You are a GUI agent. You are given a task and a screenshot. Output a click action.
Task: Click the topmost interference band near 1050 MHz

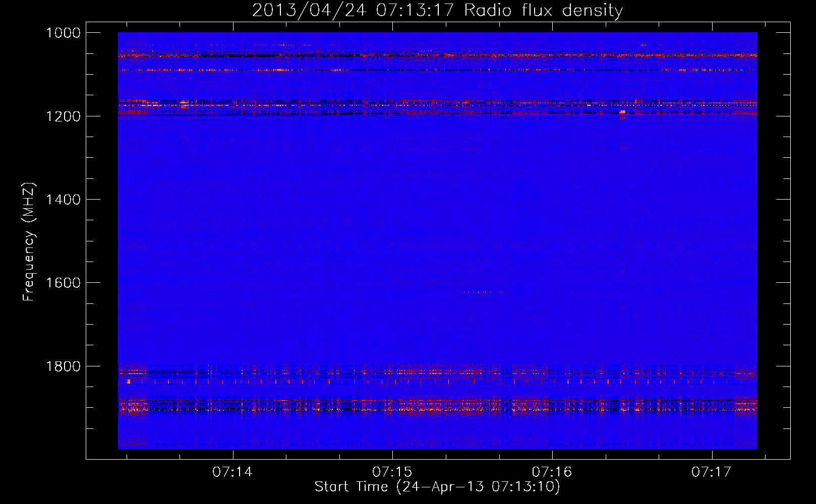437,55
